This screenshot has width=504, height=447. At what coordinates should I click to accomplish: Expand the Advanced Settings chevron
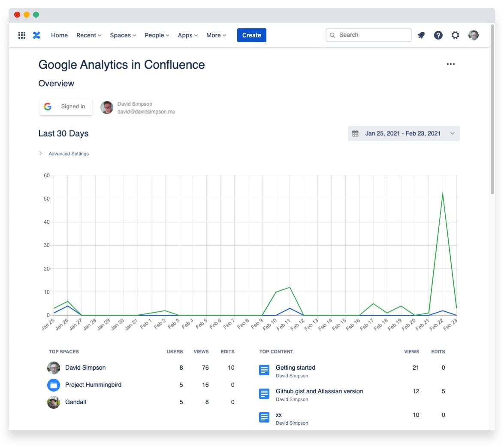[40, 153]
